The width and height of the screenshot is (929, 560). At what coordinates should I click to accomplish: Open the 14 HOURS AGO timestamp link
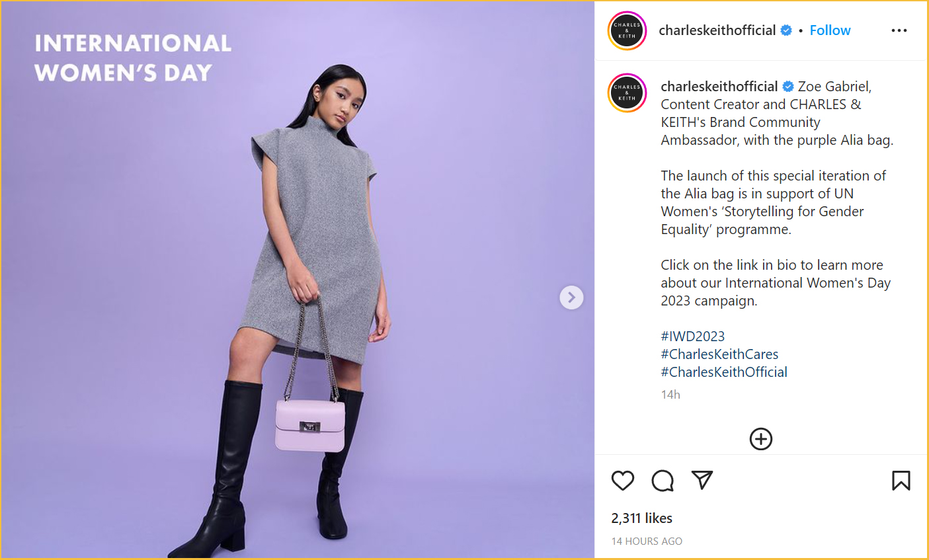tap(647, 541)
